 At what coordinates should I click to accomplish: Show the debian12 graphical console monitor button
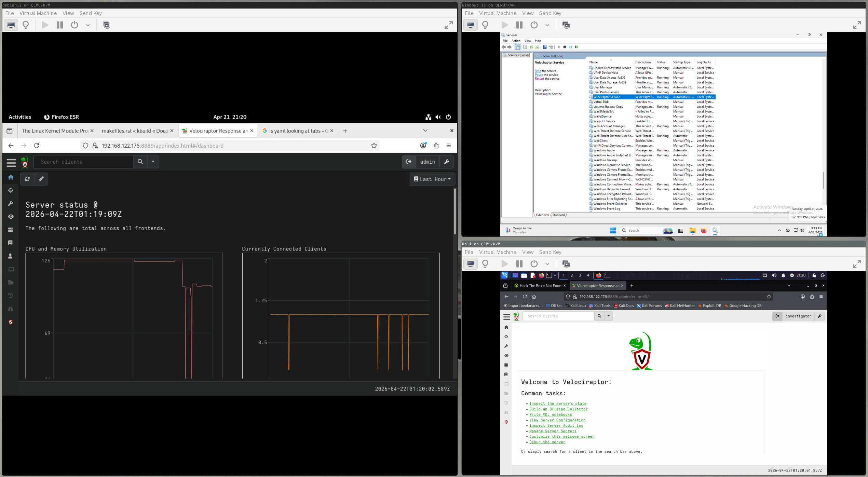click(x=11, y=25)
